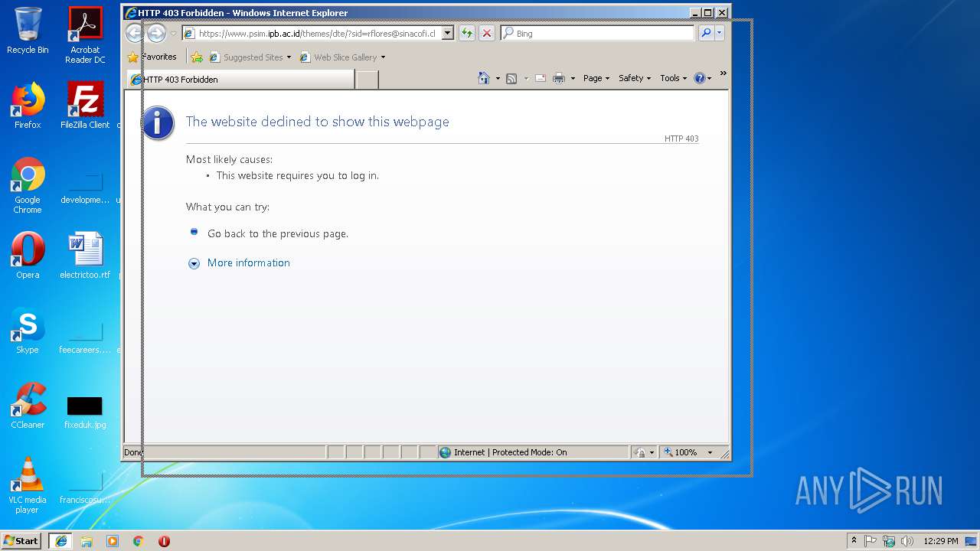The image size is (980, 551).
Task: Click Windows Explorer taskbar icon
Action: (x=87, y=541)
